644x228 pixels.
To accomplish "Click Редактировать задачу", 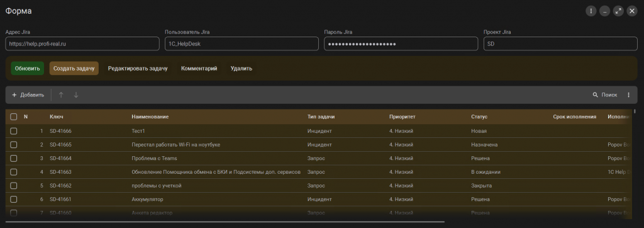I will coord(138,68).
